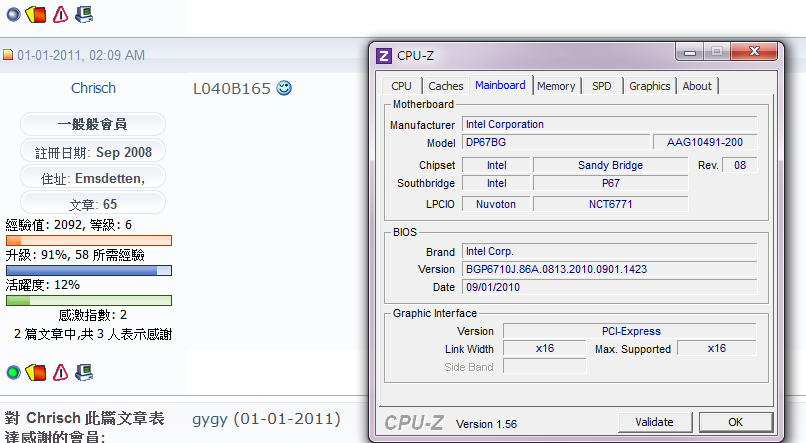This screenshot has width=806, height=443.
Task: Click the Model field showing DP67BG
Action: pyautogui.click(x=556, y=142)
